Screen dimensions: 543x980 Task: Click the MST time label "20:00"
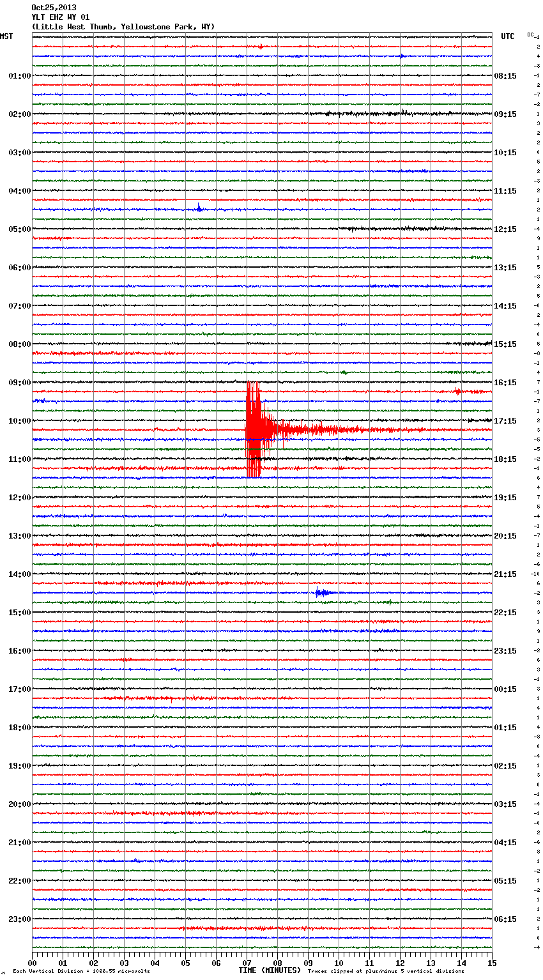[x=19, y=804]
